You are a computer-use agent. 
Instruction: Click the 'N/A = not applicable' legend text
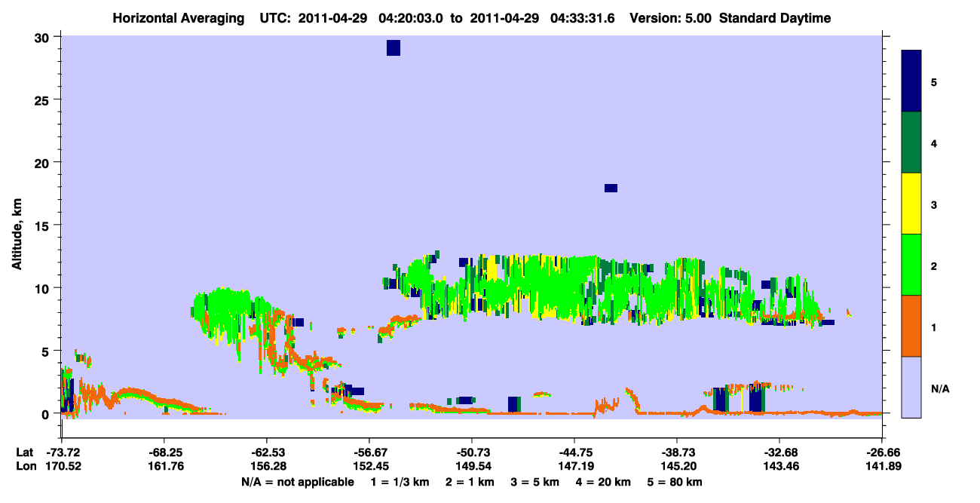(x=298, y=482)
